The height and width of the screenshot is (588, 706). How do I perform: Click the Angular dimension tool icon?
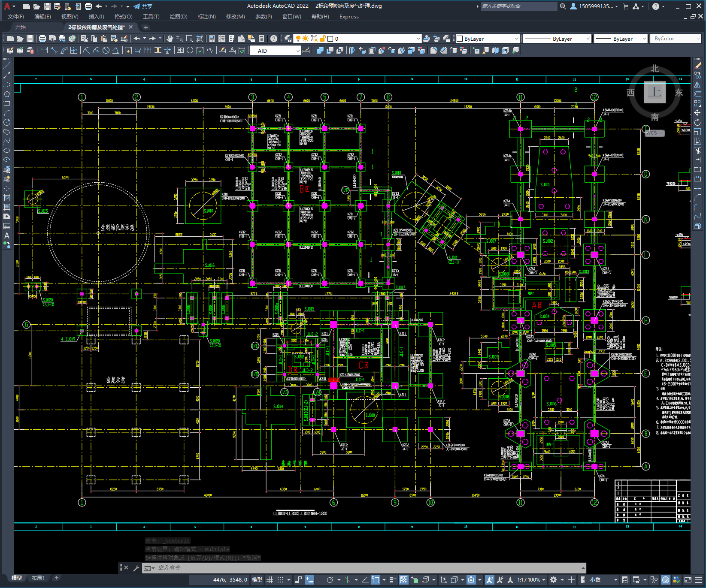pyautogui.click(x=115, y=50)
